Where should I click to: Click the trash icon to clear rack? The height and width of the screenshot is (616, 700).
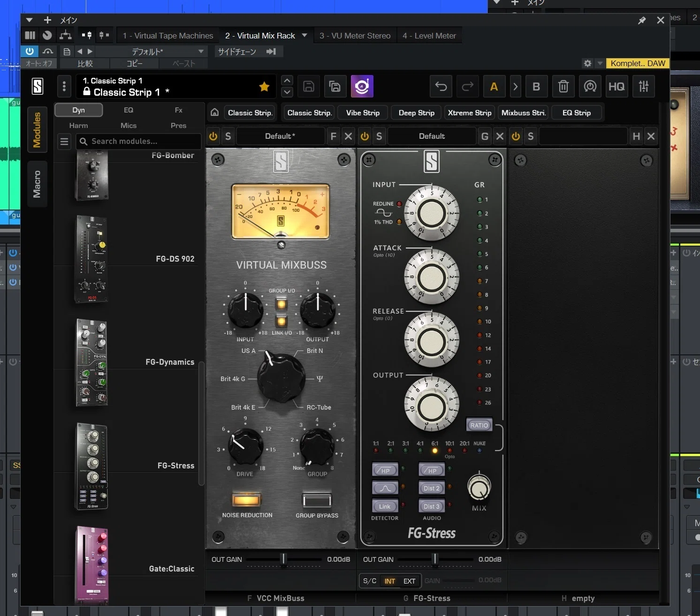(x=563, y=86)
